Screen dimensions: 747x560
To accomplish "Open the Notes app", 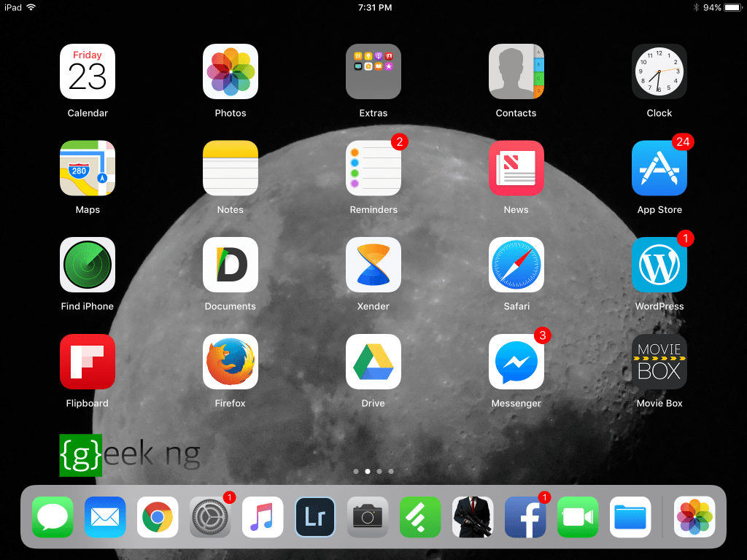I will 230,168.
